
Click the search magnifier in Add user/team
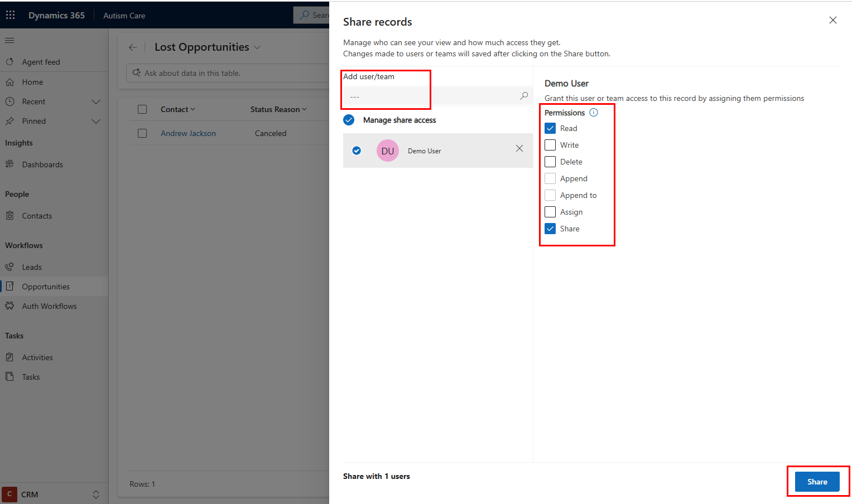pos(523,96)
